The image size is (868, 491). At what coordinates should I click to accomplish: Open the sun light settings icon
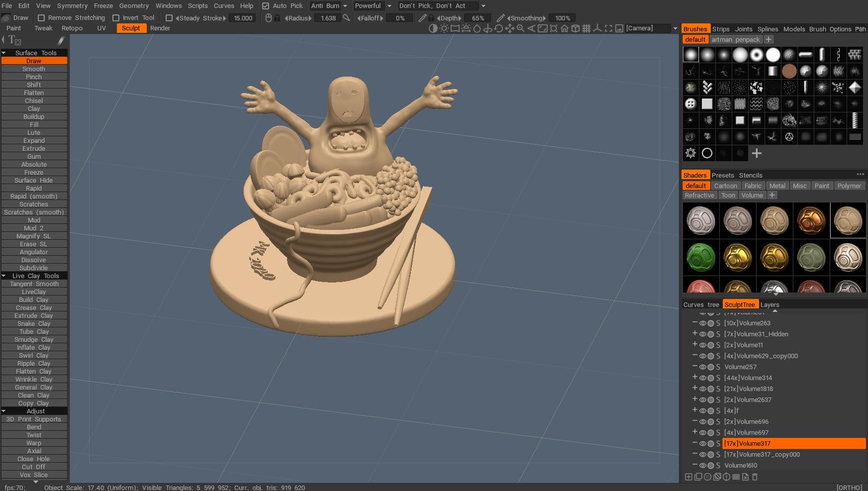coord(444,28)
